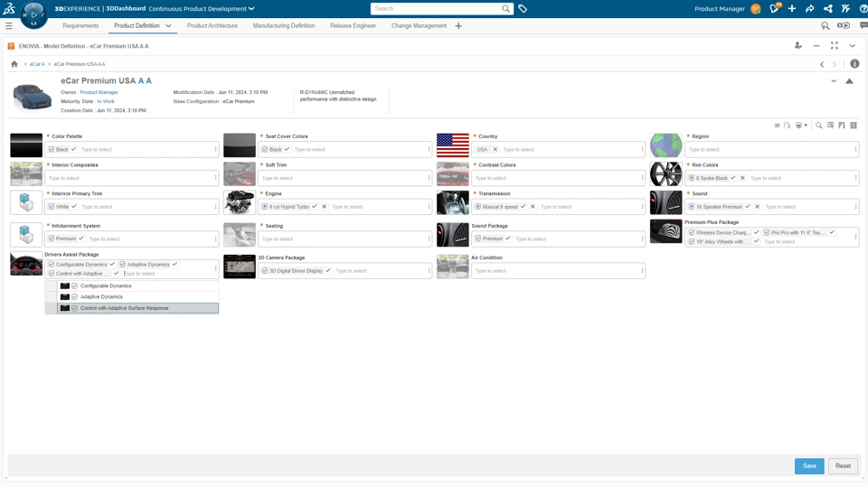Viewport: 868px width, 487px height.
Task: Toggle 3D Digital Driver Display chip
Action: [297, 271]
